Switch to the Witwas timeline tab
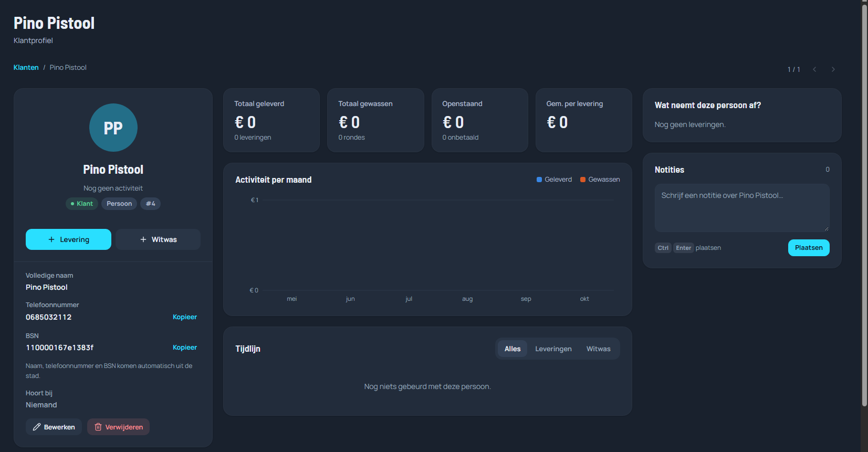The width and height of the screenshot is (868, 452). point(599,349)
